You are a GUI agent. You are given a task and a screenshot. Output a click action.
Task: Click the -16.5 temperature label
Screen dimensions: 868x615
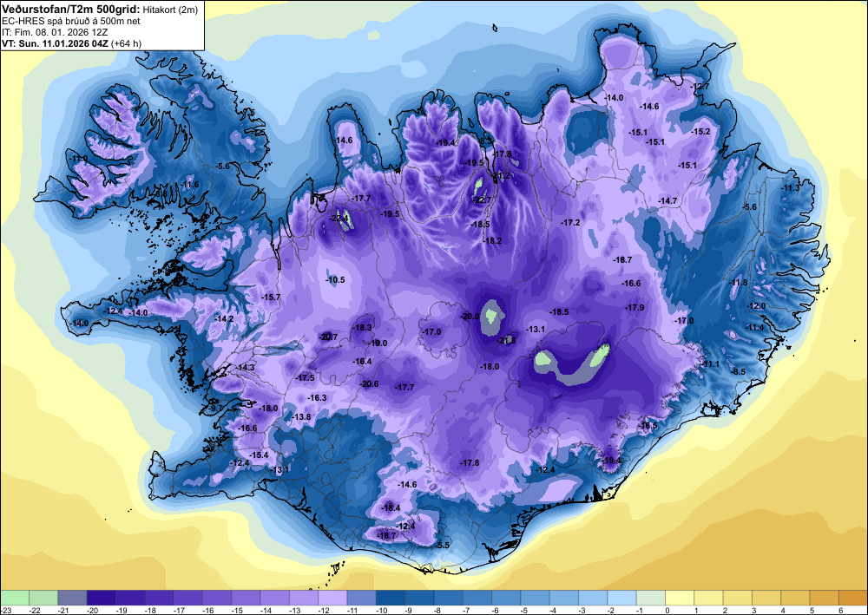648,425
